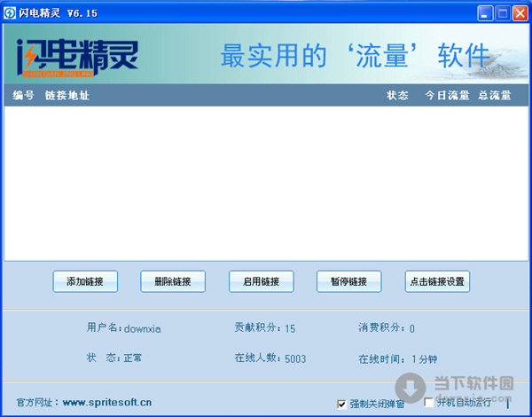Image resolution: width=532 pixels, height=417 pixels.
Task: Click the 状态 column header
Action: (x=397, y=96)
